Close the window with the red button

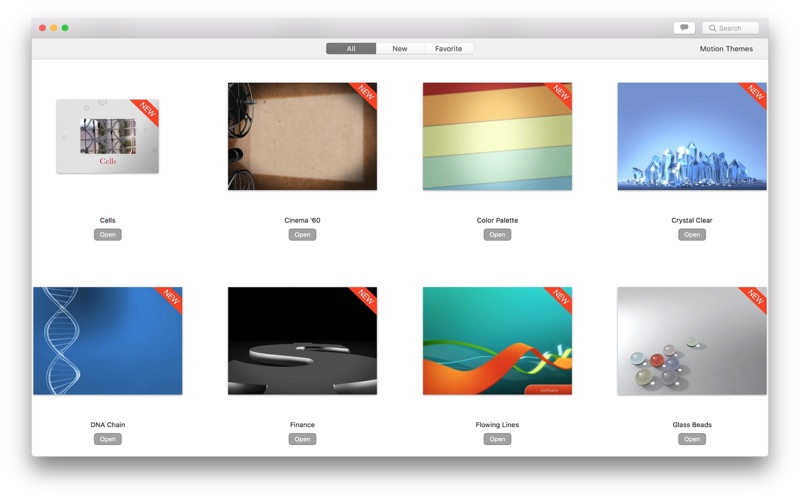[x=43, y=28]
